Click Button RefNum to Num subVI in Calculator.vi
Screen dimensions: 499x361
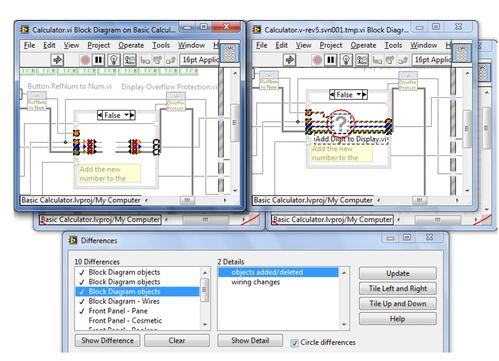pyautogui.click(x=37, y=101)
